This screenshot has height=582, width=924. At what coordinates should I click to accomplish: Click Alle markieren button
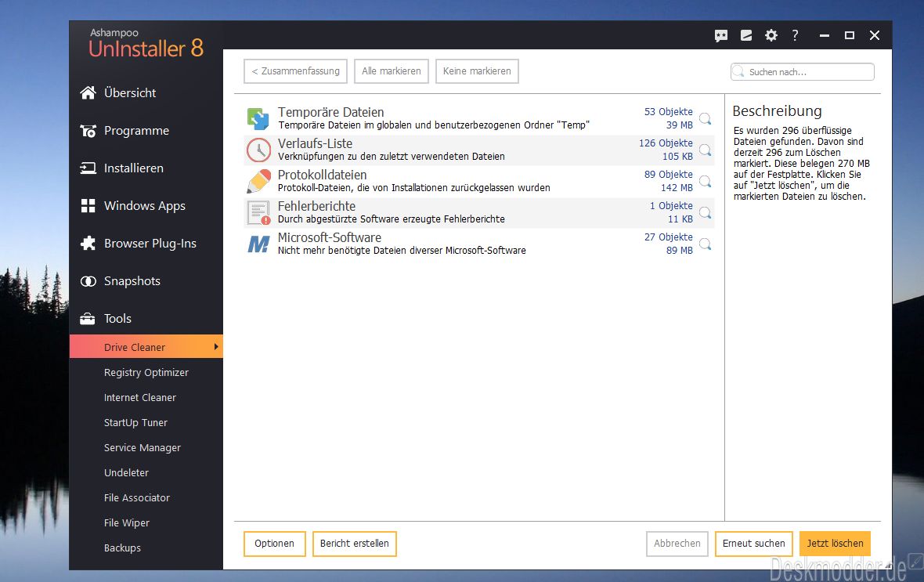(392, 70)
